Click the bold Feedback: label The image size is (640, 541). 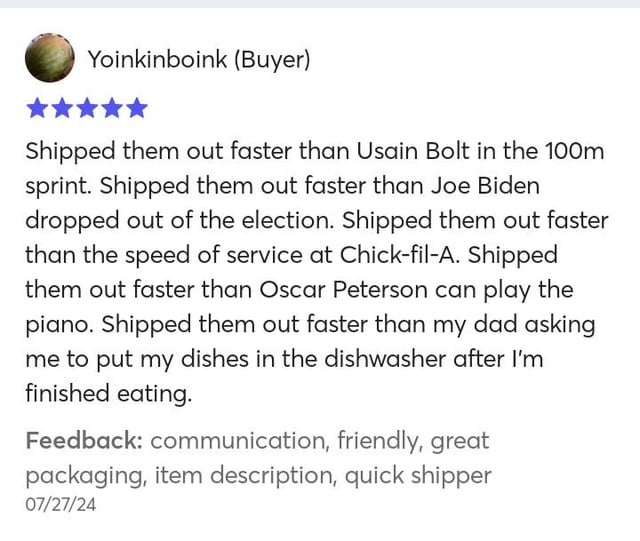click(x=83, y=441)
